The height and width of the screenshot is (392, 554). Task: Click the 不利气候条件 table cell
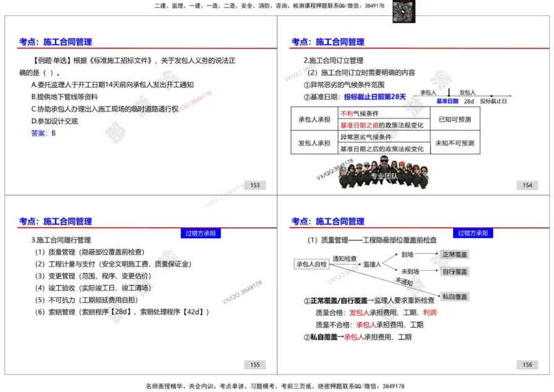pyautogui.click(x=384, y=114)
